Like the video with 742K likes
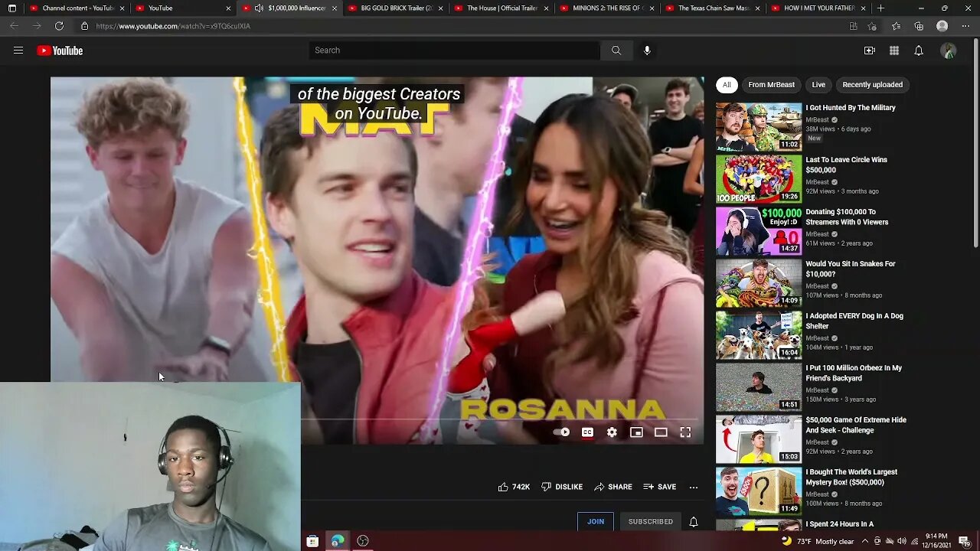The height and width of the screenshot is (551, 980). (514, 487)
